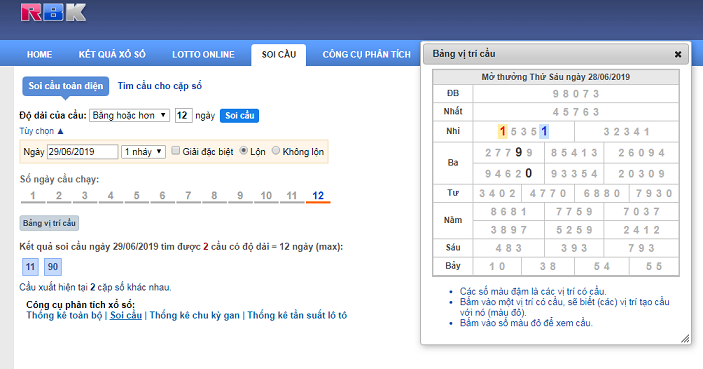This screenshot has width=703, height=369.
Task: Open the 1 nháy dropdown
Action: point(143,152)
